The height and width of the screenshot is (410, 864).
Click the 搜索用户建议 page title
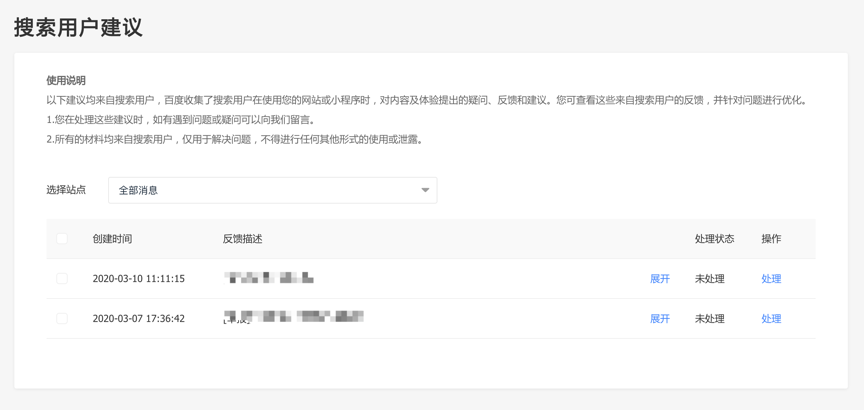click(78, 27)
